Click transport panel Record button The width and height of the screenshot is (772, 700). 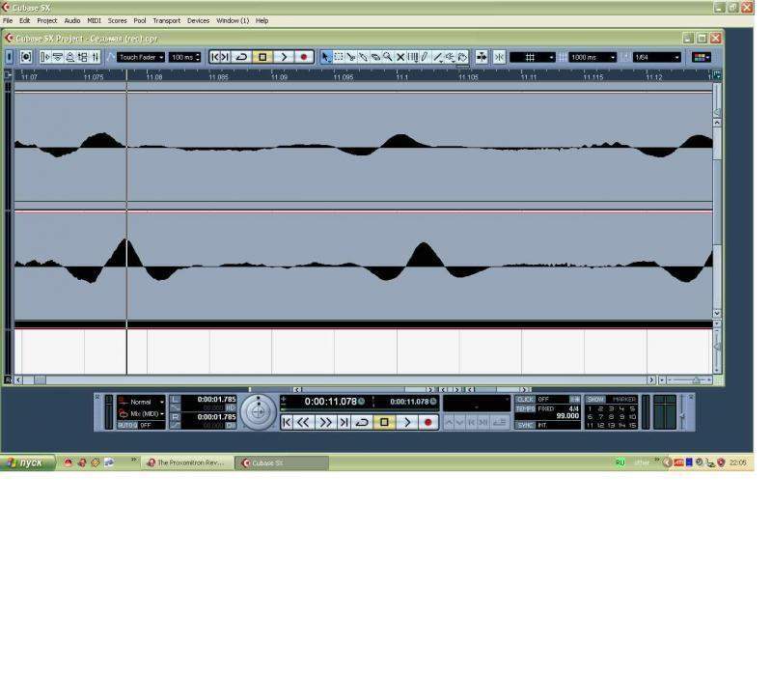tap(427, 422)
